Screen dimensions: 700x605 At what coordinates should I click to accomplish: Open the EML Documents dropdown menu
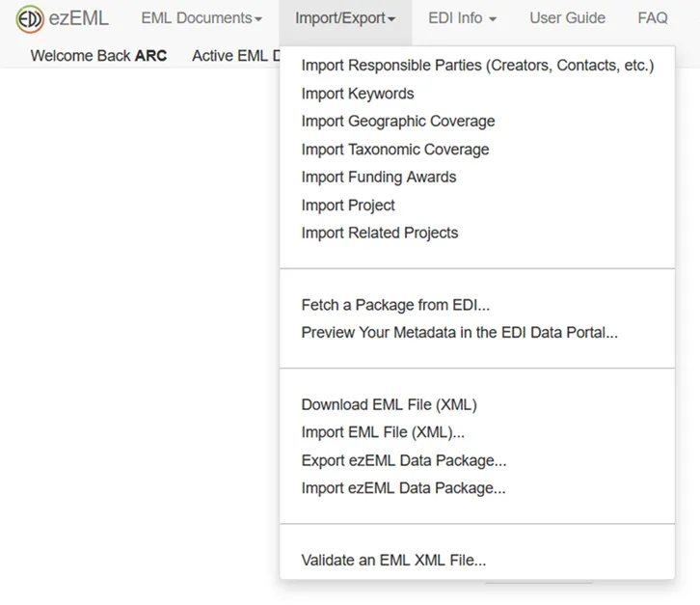(x=202, y=18)
